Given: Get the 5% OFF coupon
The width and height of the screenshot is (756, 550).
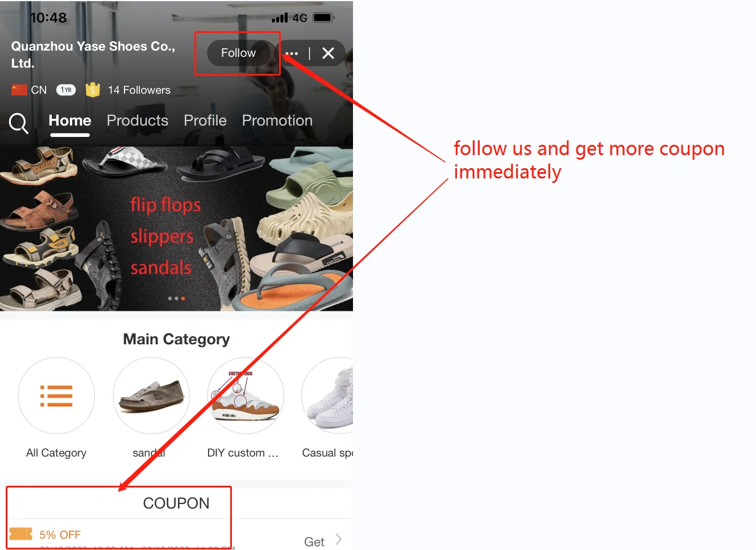Looking at the screenshot, I should click(314, 541).
